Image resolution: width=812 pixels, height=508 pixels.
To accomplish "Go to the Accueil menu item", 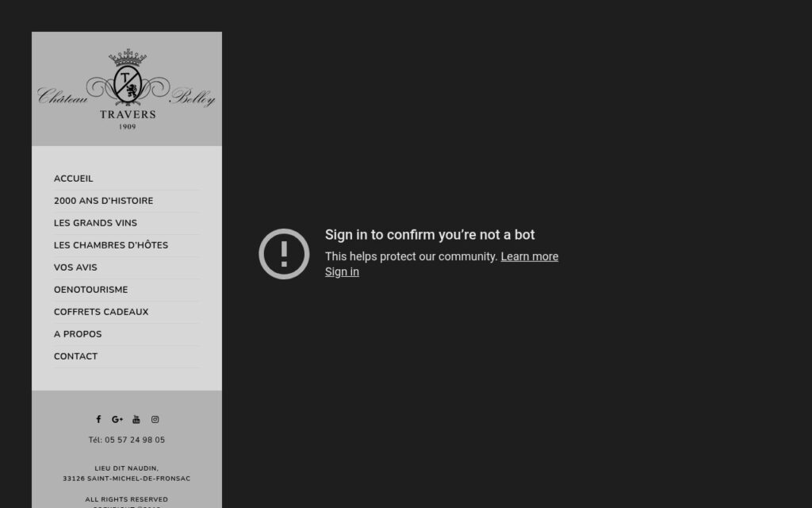I will pyautogui.click(x=73, y=179).
